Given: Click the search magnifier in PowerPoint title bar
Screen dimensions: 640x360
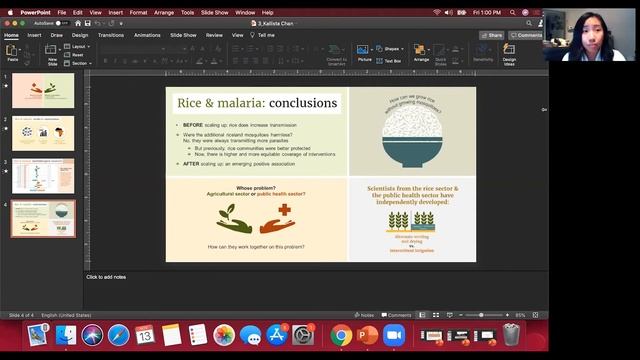Looking at the screenshot, I should coord(529,23).
